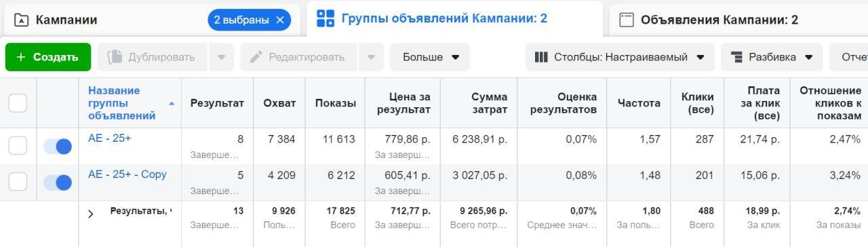Click the columns icon in Столбцы button
This screenshot has height=247, width=868.
coord(541,57)
